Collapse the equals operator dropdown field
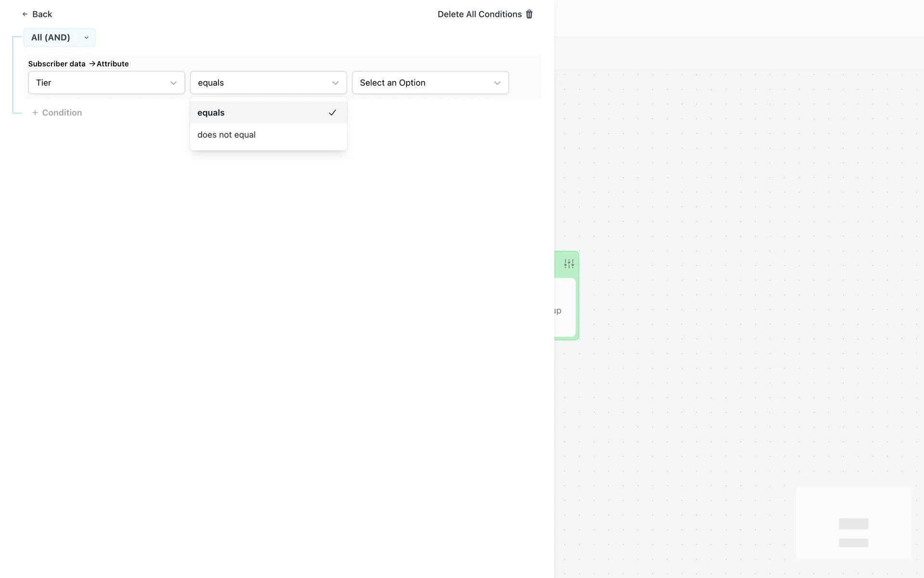The width and height of the screenshot is (924, 578). tap(268, 83)
